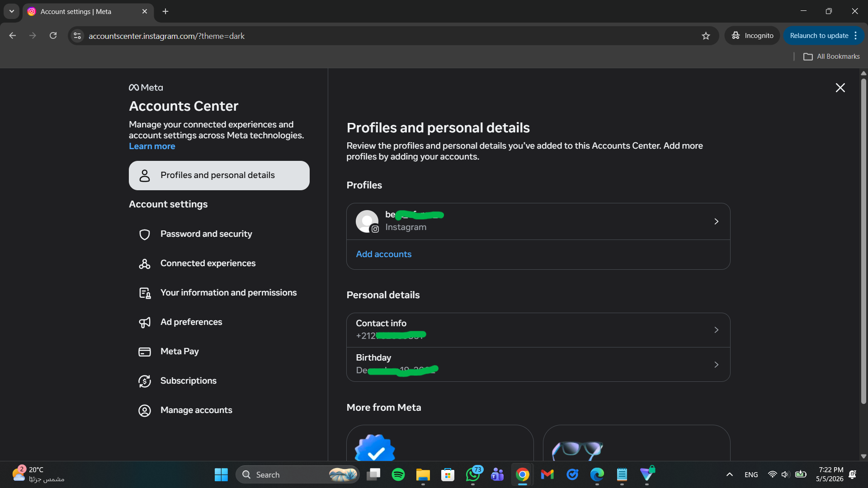Open a new browser tab

[165, 11]
